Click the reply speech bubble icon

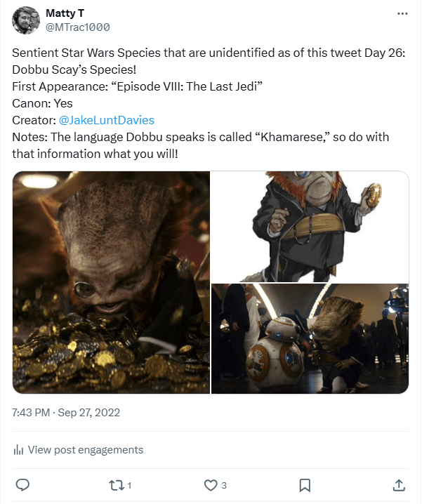click(22, 485)
